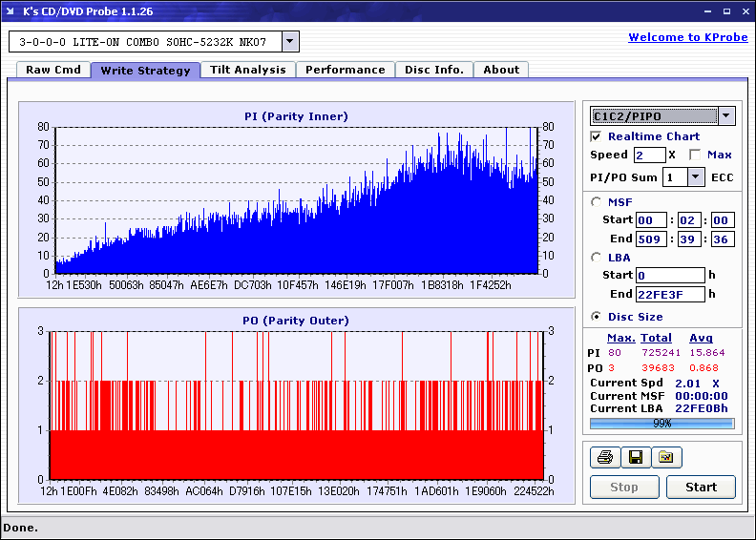Click the printer icon to print chart
756x540 pixels.
click(x=604, y=458)
